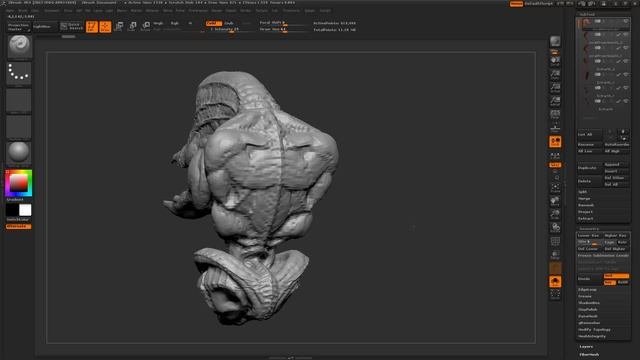Viewport: 640px width, 360px height.
Task: Toggle the orange Zadd button
Action: [213, 23]
